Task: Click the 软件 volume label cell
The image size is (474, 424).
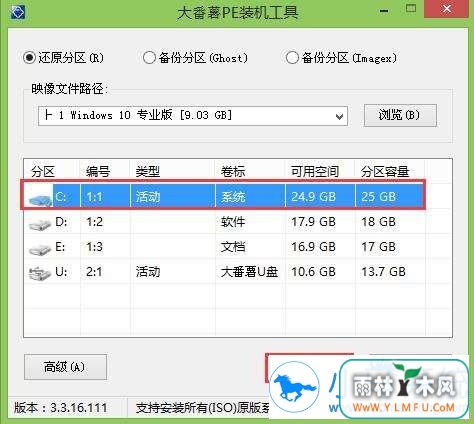Action: coord(233,222)
